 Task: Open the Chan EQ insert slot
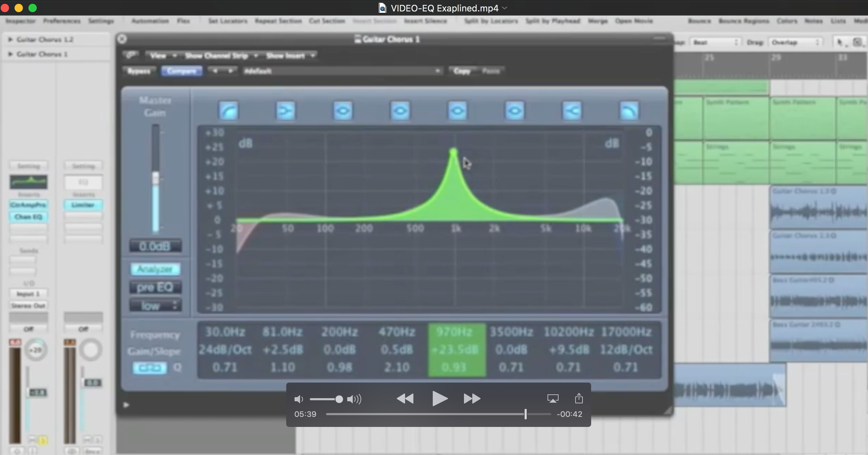(x=28, y=217)
